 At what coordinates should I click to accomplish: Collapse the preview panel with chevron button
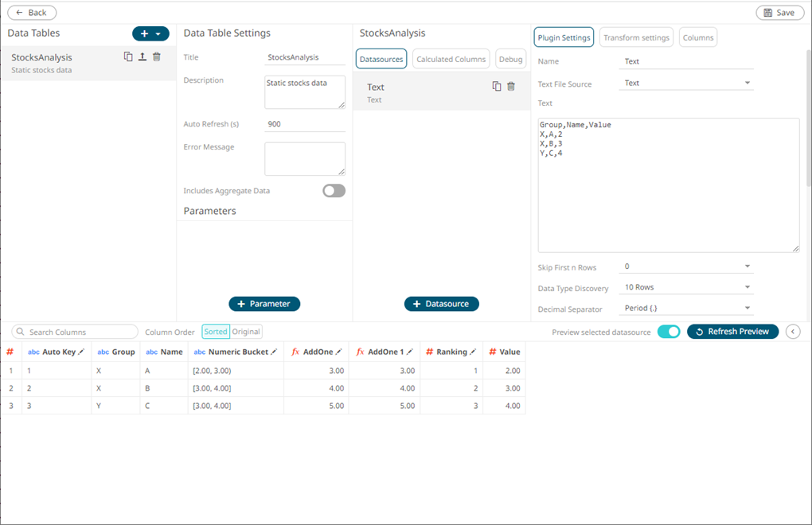pos(793,332)
